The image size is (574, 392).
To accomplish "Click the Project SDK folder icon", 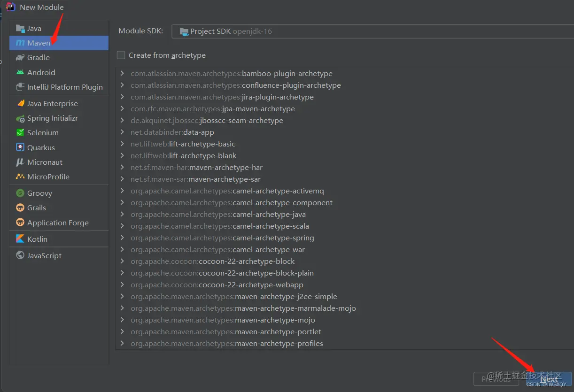I will 184,32.
